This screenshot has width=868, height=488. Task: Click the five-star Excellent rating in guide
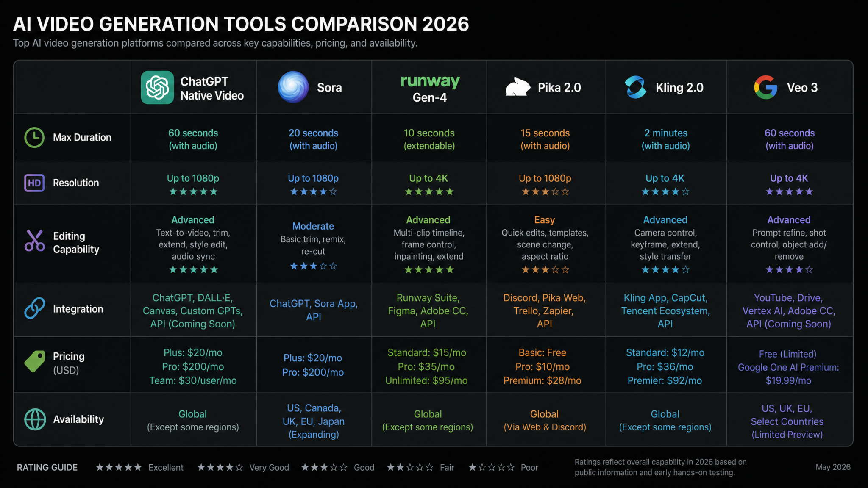(119, 467)
